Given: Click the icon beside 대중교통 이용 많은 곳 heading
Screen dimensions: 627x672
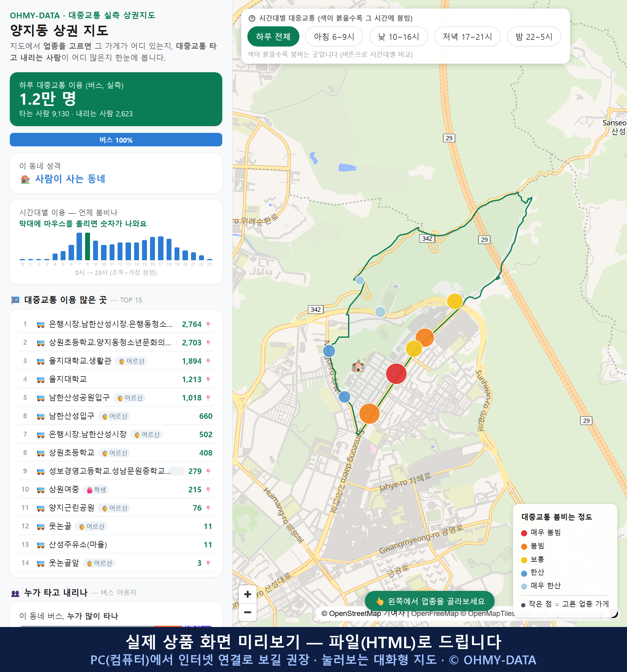Looking at the screenshot, I should click(x=15, y=300).
